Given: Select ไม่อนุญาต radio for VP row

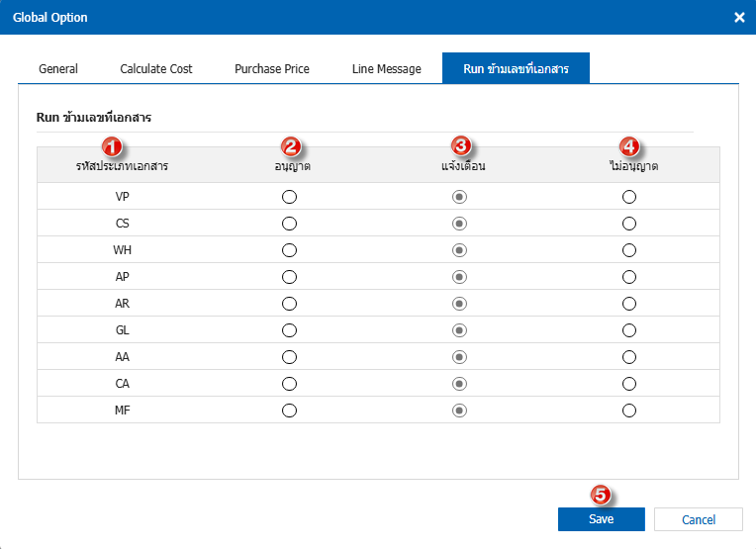Looking at the screenshot, I should point(629,197).
